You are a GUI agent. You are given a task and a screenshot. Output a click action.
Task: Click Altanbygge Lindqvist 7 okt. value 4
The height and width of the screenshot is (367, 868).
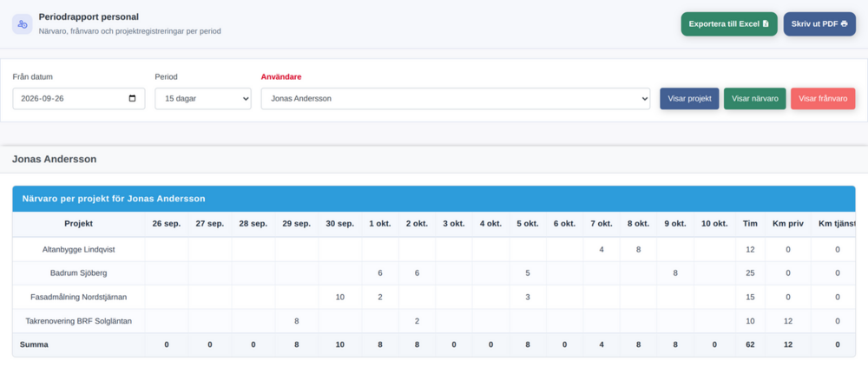[602, 250]
